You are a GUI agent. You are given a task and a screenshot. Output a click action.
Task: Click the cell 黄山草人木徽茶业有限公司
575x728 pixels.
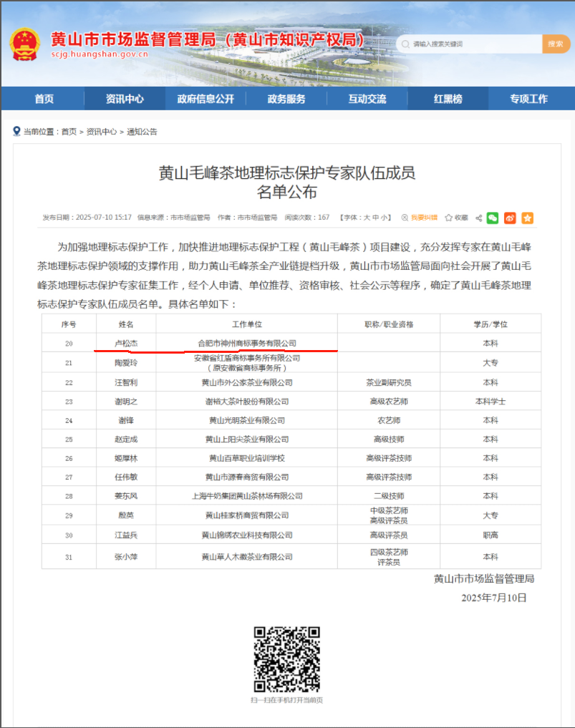point(246,557)
